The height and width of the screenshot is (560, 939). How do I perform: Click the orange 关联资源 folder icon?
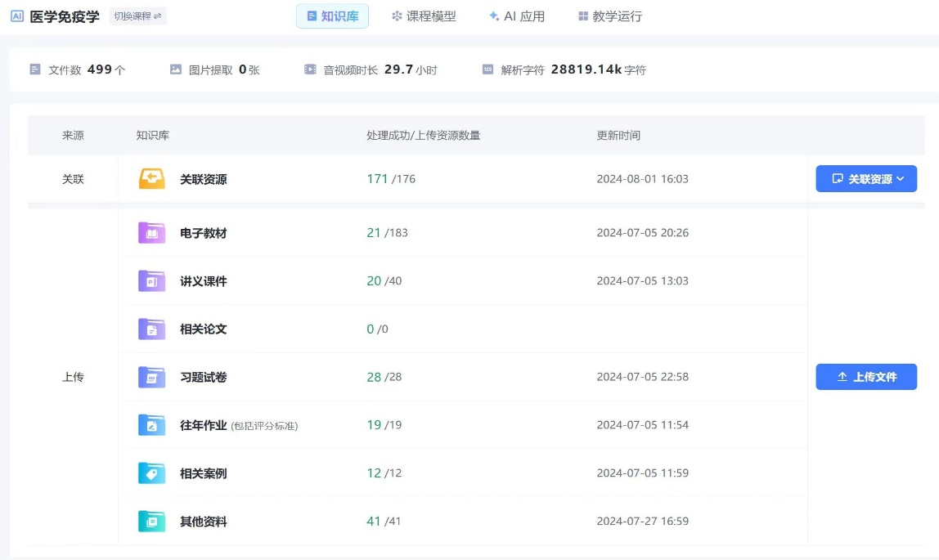tap(151, 178)
